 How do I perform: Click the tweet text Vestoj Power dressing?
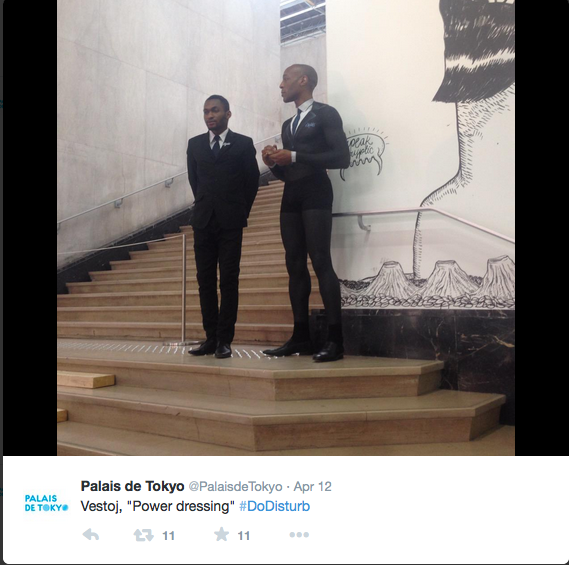(158, 506)
